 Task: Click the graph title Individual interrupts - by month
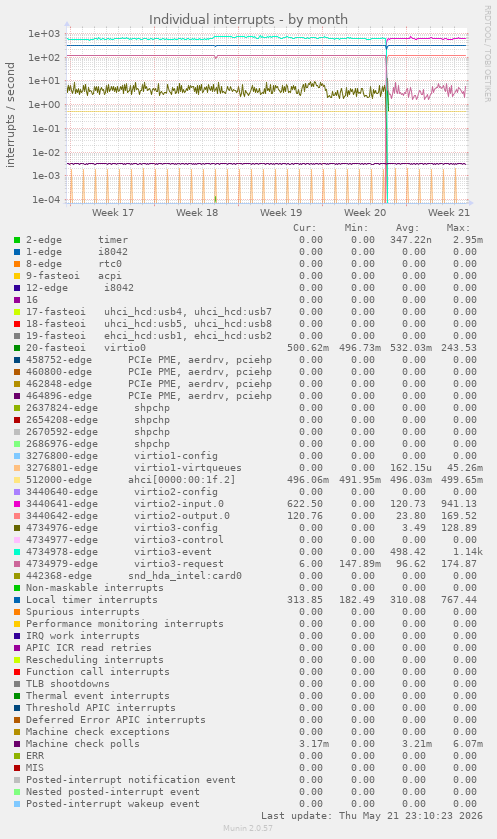pos(248,19)
